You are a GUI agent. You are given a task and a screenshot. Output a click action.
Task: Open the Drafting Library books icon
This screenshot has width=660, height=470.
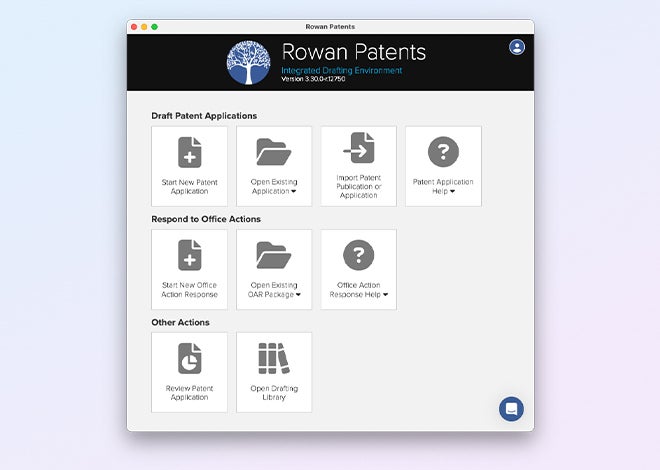274,358
